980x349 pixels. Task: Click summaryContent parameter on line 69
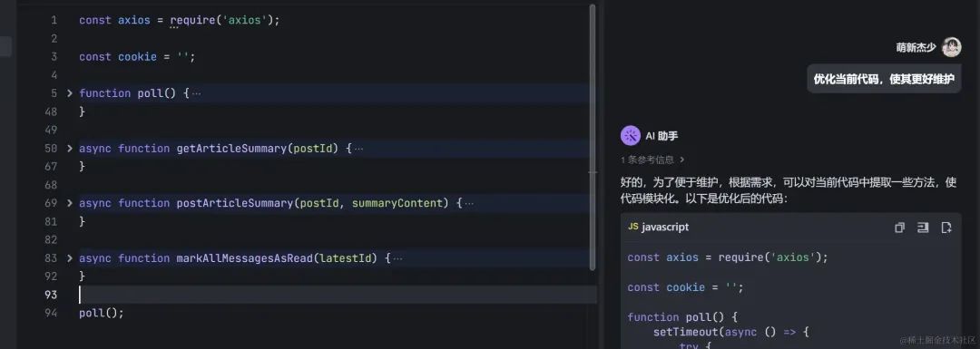[397, 203]
